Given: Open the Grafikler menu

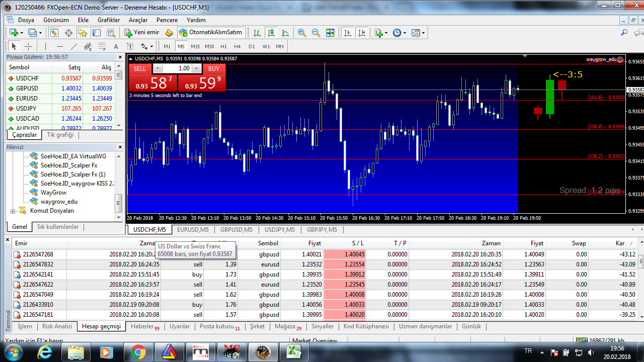Looking at the screenshot, I should [109, 20].
